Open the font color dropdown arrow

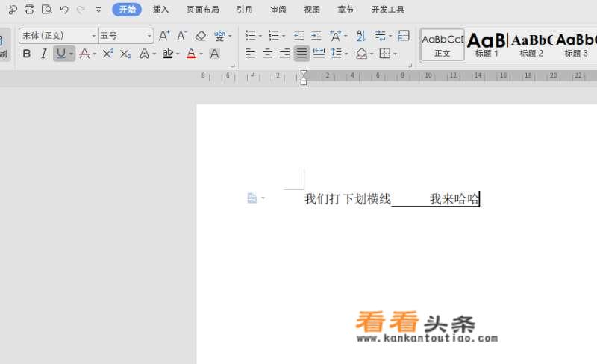(x=201, y=54)
